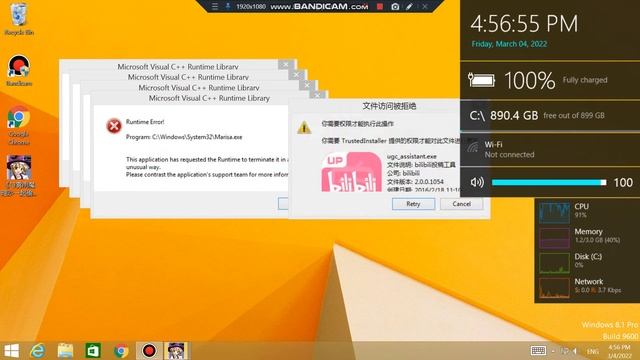Click the red error icon in the Runtime dialog
The width and height of the screenshot is (640, 360).
pos(114,126)
